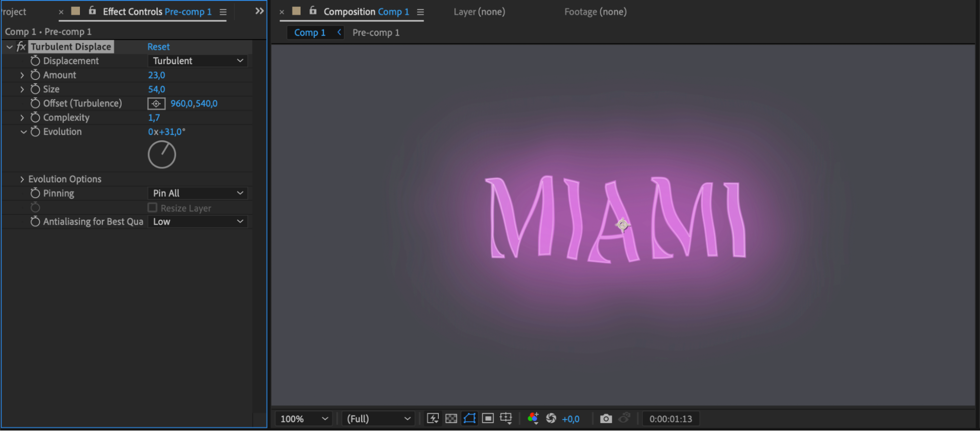This screenshot has height=431, width=980.
Task: Switch to the Pre-comp 1 breadcrumb tab
Action: coord(376,33)
